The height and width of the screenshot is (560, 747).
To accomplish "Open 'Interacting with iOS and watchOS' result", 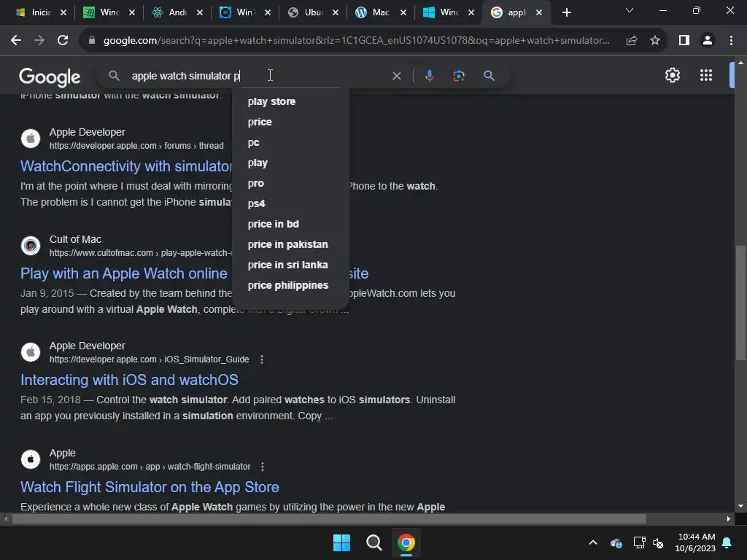I will pyautogui.click(x=129, y=380).
